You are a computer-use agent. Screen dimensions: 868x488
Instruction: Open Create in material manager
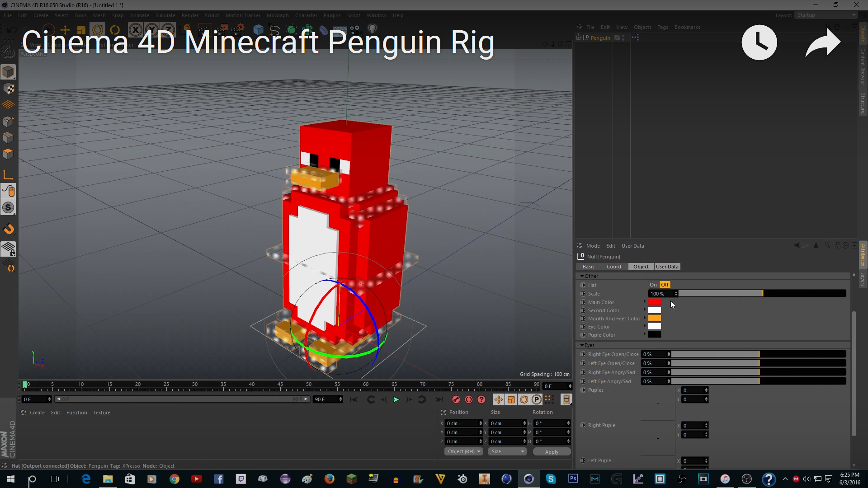[x=37, y=413]
